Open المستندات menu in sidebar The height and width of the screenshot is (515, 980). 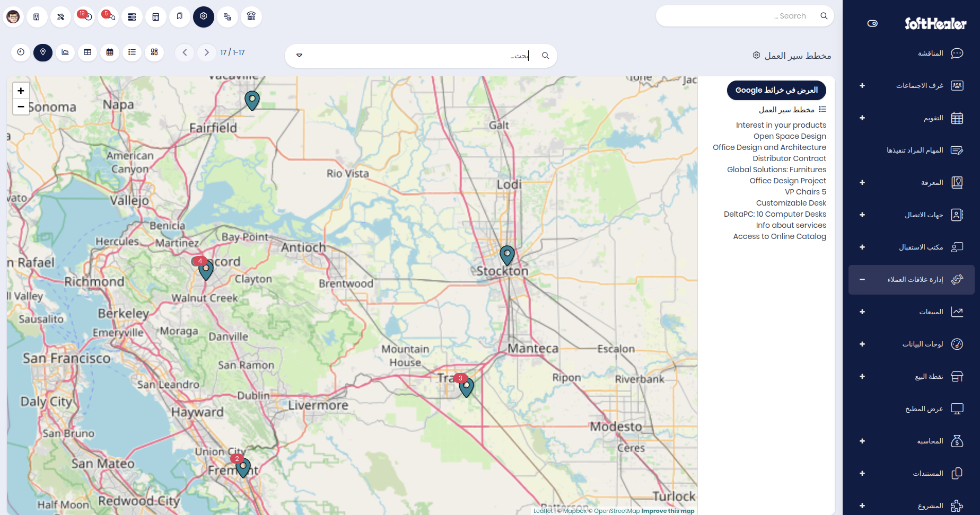[x=912, y=473]
